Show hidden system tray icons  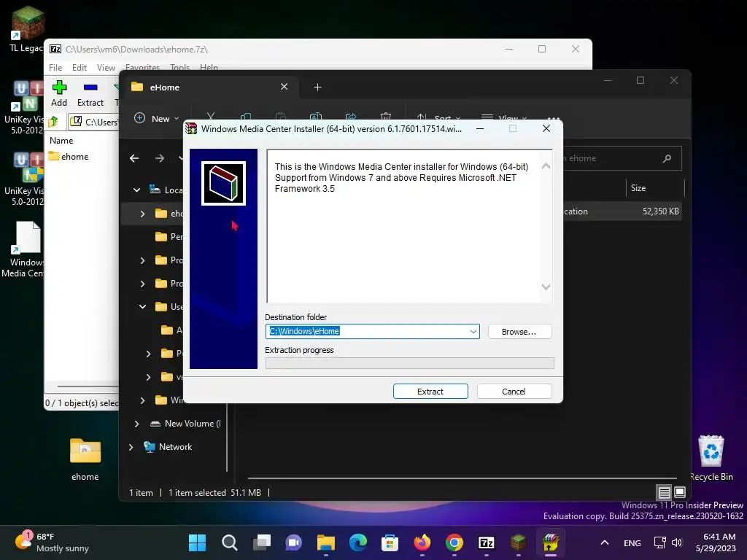[x=605, y=542]
